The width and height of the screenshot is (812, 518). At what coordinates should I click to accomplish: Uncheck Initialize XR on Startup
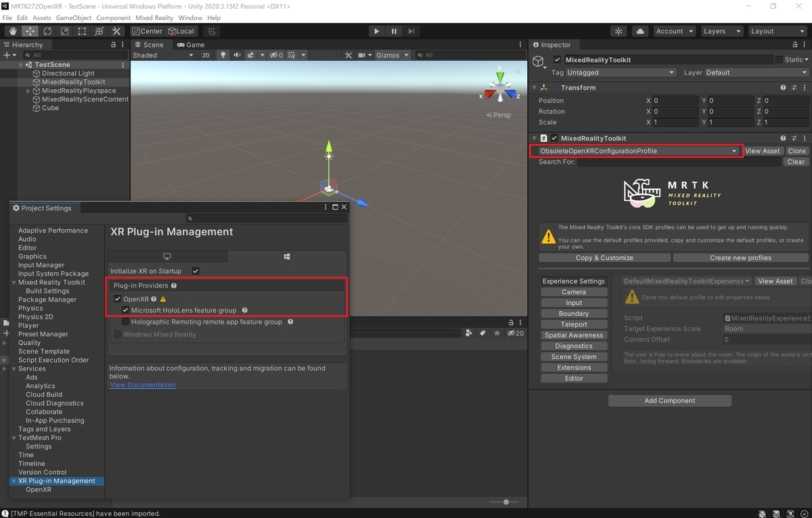(196, 271)
